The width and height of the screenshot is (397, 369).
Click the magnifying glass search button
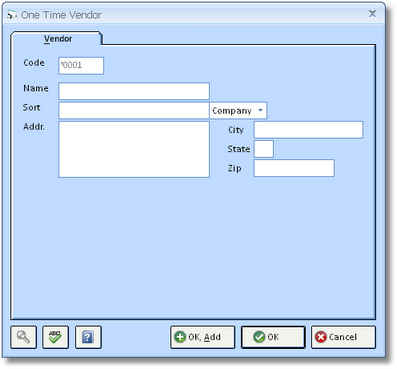pyautogui.click(x=23, y=337)
